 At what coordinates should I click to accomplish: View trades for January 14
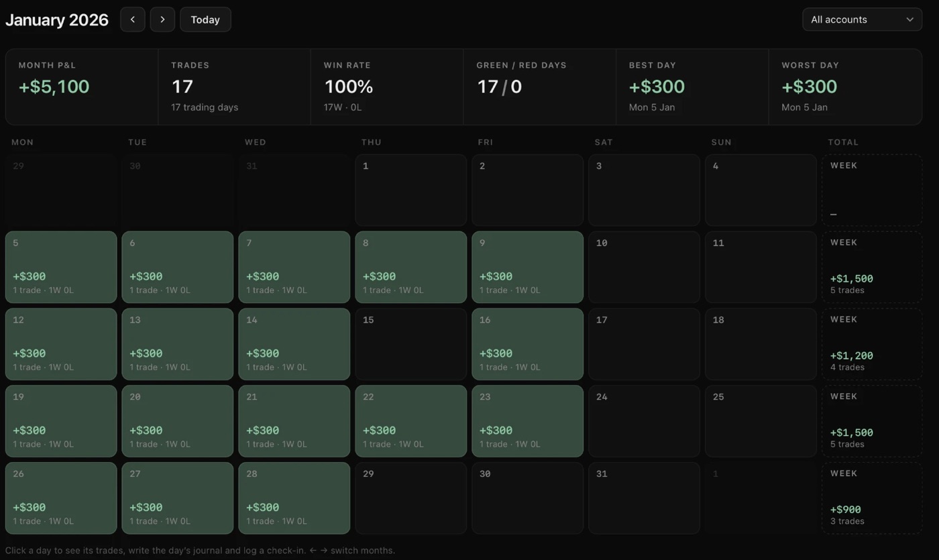[294, 344]
